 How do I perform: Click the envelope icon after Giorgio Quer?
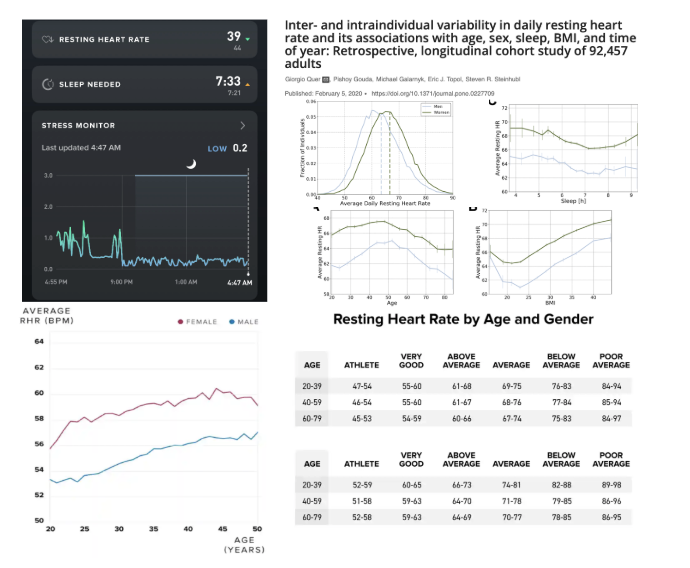tap(324, 78)
